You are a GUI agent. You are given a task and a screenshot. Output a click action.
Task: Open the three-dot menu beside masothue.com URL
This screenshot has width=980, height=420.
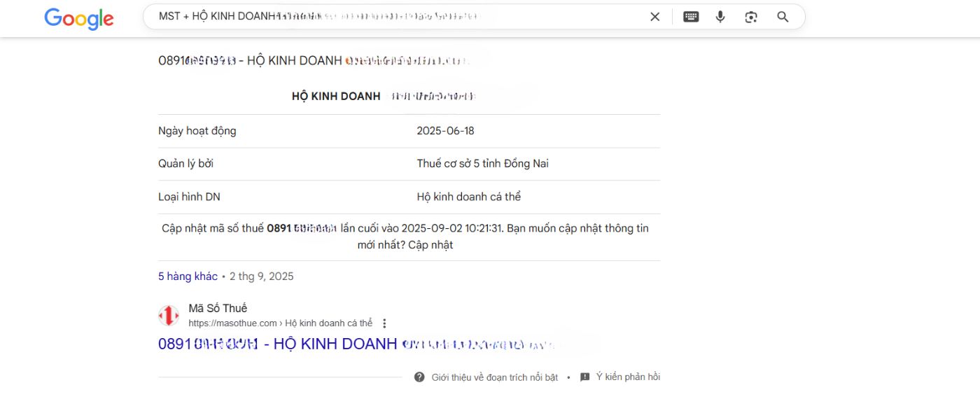point(384,323)
